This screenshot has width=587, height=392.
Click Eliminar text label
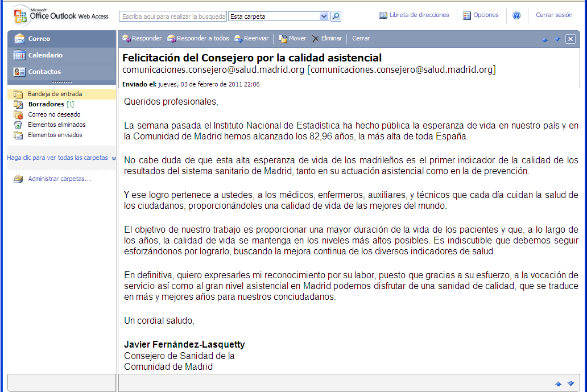[331, 38]
